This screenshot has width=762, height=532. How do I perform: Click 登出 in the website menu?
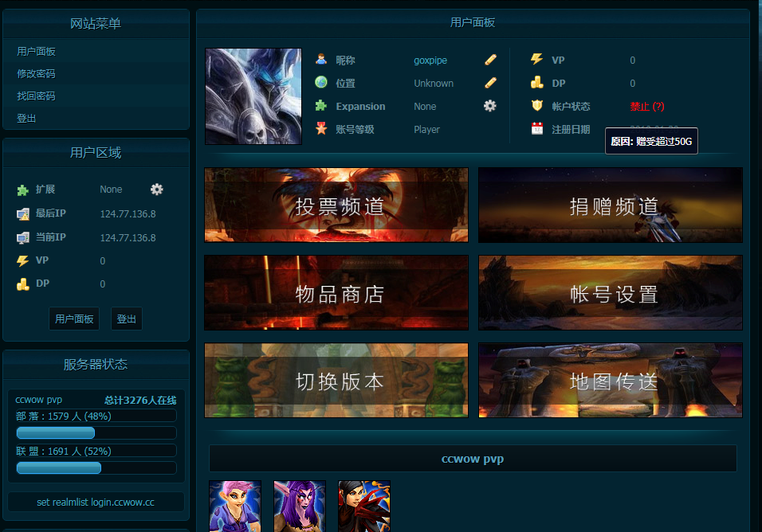26,119
